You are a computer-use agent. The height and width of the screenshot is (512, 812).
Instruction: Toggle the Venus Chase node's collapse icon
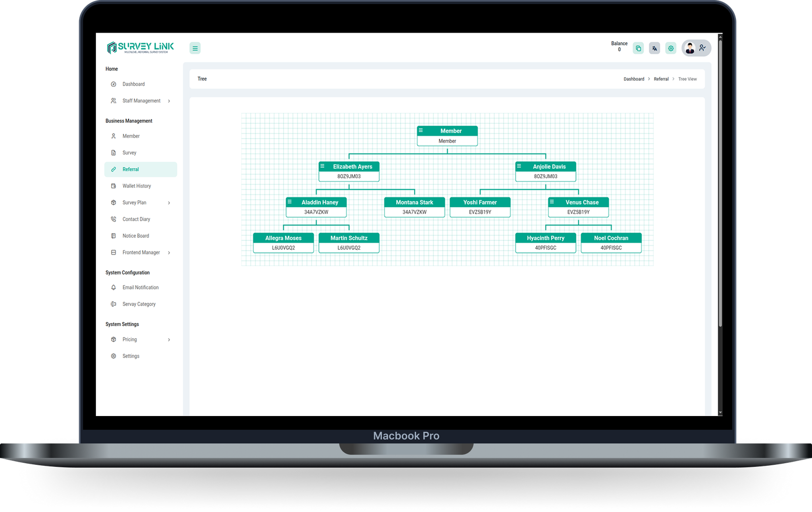[x=552, y=202]
